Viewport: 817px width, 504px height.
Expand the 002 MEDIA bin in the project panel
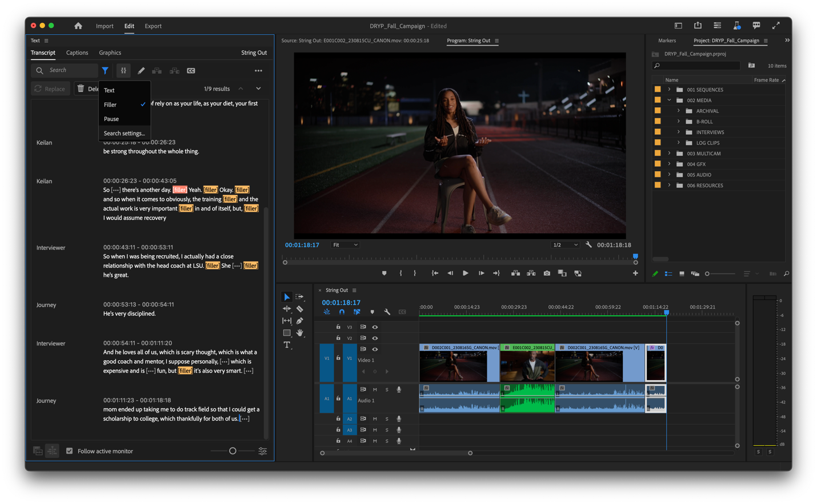(x=669, y=99)
